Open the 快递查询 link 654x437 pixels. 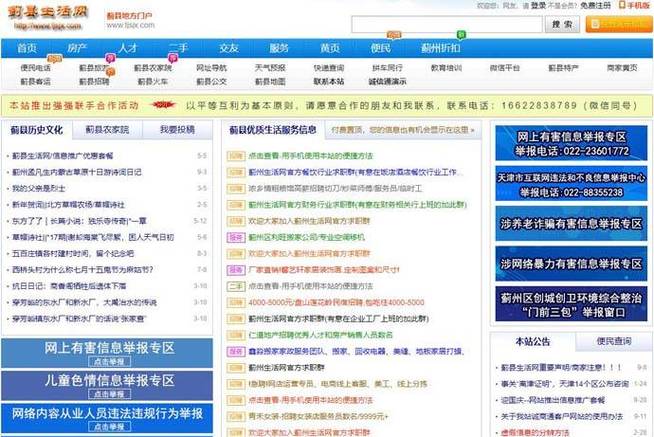[x=329, y=68]
